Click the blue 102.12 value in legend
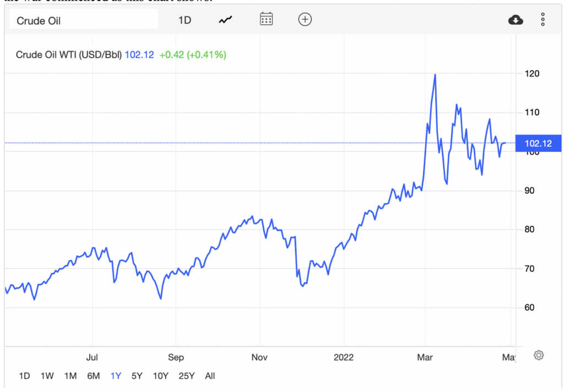Screen dimensions: 564x392 (139, 55)
